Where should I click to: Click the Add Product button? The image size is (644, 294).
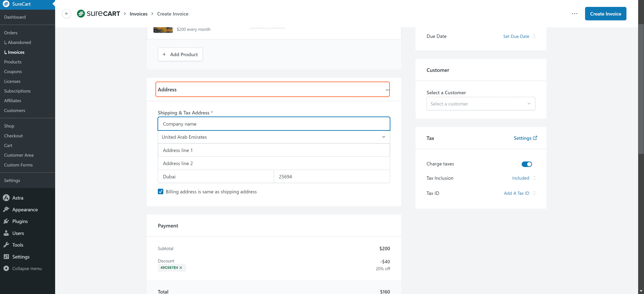point(180,54)
